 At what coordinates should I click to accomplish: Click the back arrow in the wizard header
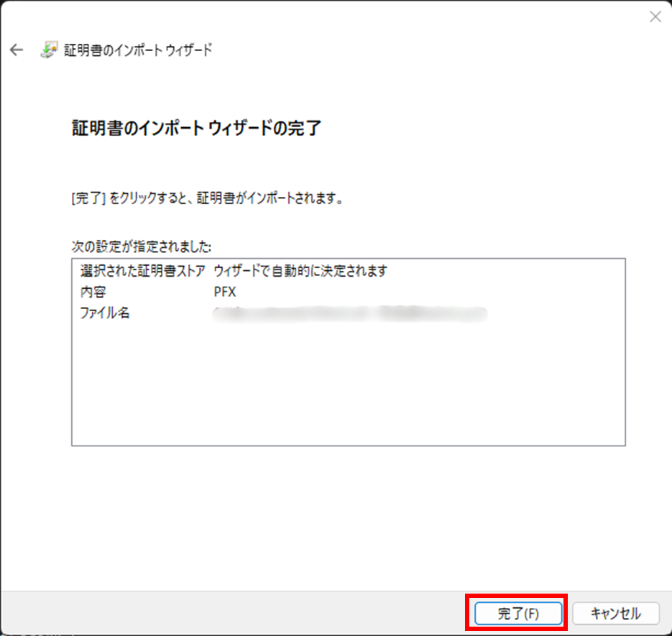coord(17,50)
